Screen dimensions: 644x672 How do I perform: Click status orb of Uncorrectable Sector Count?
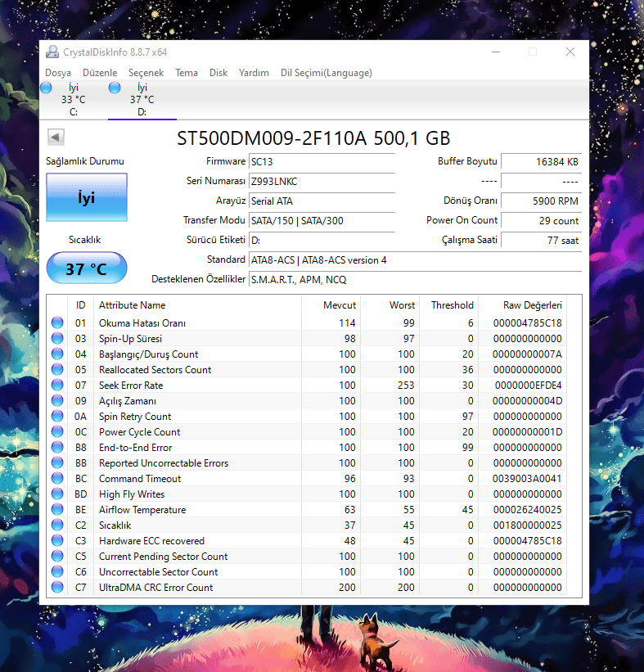click(x=57, y=571)
